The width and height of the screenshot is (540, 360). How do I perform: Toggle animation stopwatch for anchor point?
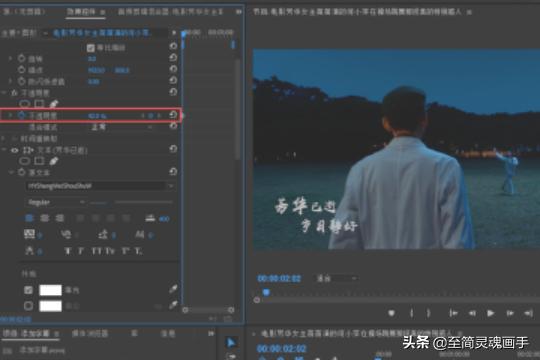(x=21, y=70)
